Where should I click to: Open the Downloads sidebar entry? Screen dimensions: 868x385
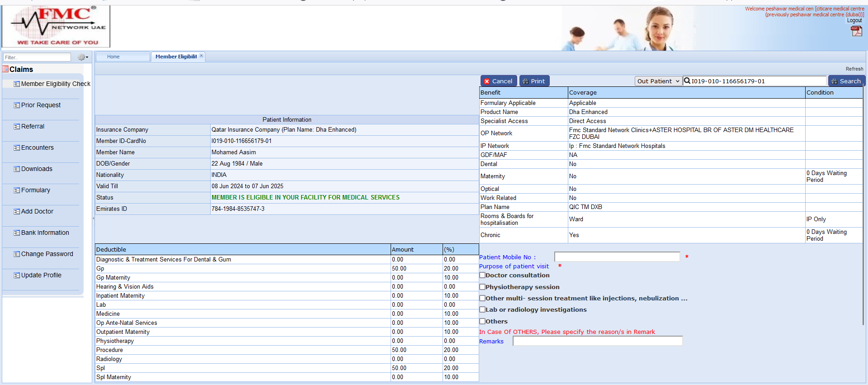click(37, 169)
